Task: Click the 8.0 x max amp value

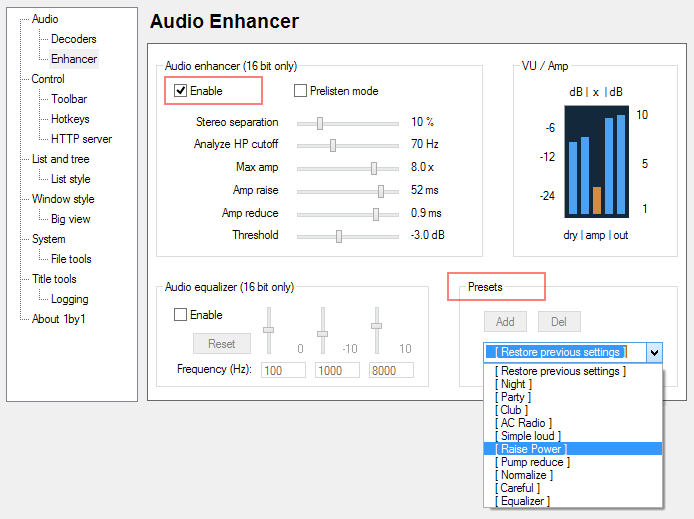Action: [422, 167]
